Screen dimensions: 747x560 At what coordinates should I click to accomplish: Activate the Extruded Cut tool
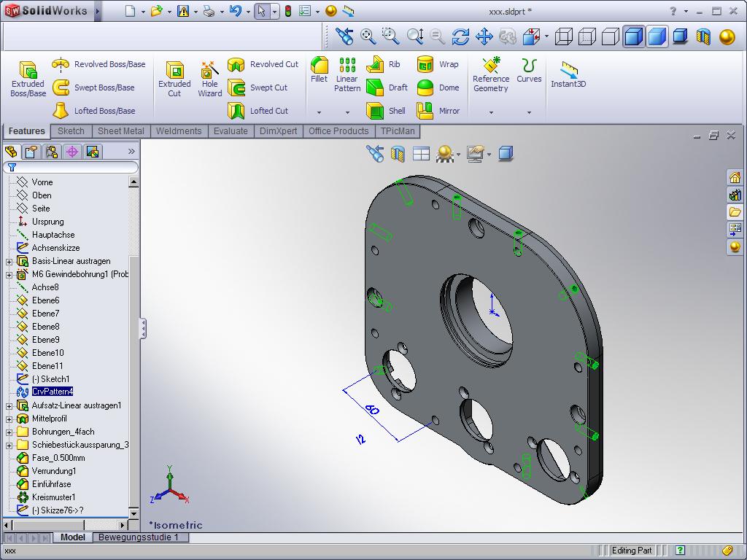(x=174, y=79)
